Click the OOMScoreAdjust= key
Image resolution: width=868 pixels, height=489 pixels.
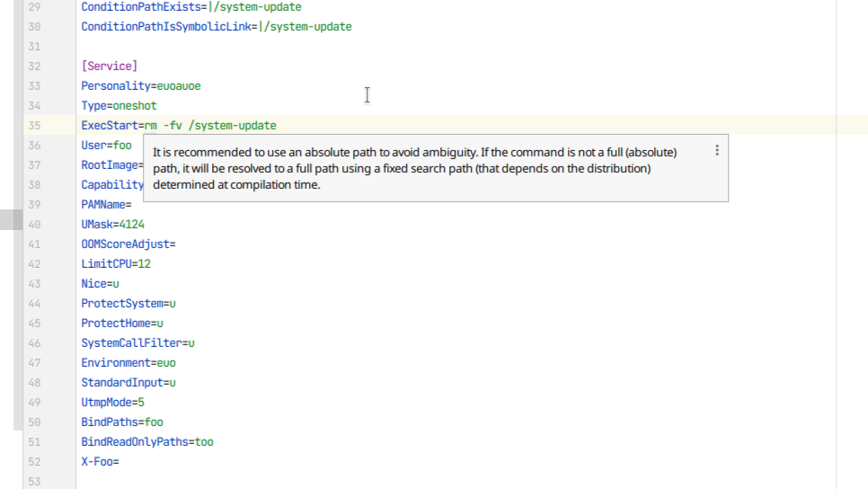125,244
